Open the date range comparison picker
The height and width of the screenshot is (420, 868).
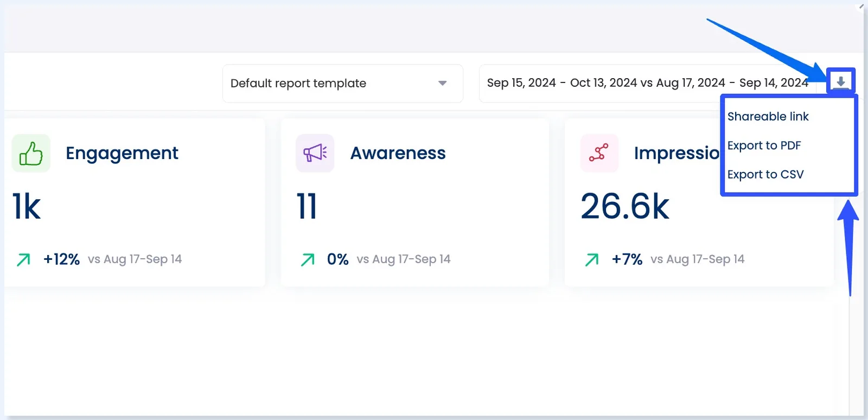coord(647,83)
